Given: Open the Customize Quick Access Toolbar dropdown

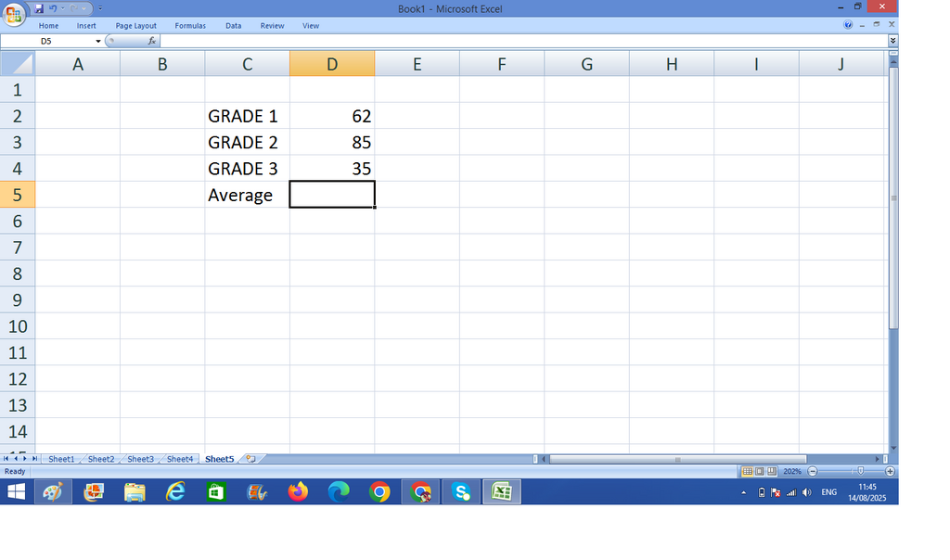Looking at the screenshot, I should pos(100,8).
